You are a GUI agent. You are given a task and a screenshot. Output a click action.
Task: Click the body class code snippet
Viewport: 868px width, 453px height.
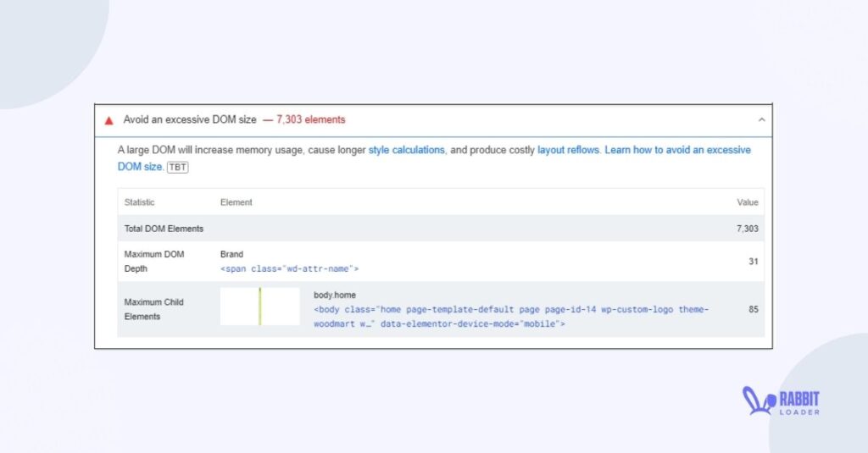pos(511,317)
